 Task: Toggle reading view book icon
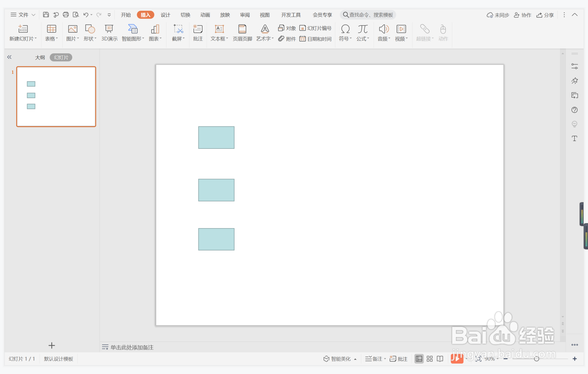coord(440,359)
